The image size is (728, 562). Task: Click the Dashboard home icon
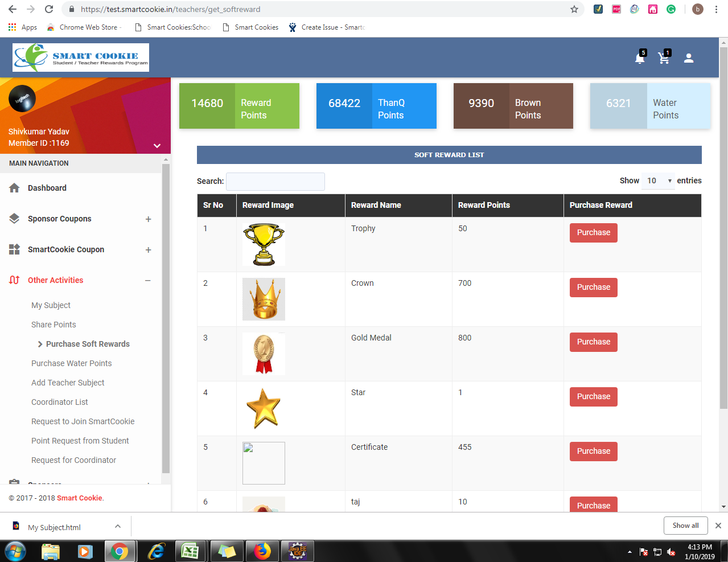tap(15, 188)
